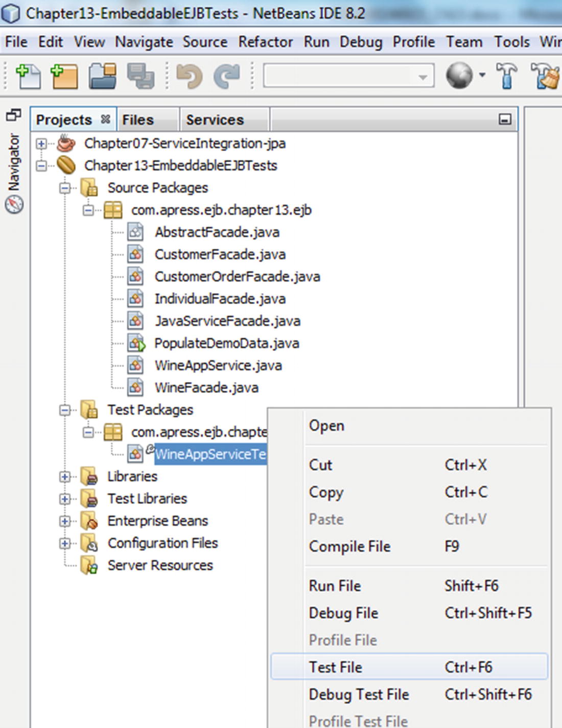Open the Source menu
The width and height of the screenshot is (562, 728).
click(x=205, y=41)
